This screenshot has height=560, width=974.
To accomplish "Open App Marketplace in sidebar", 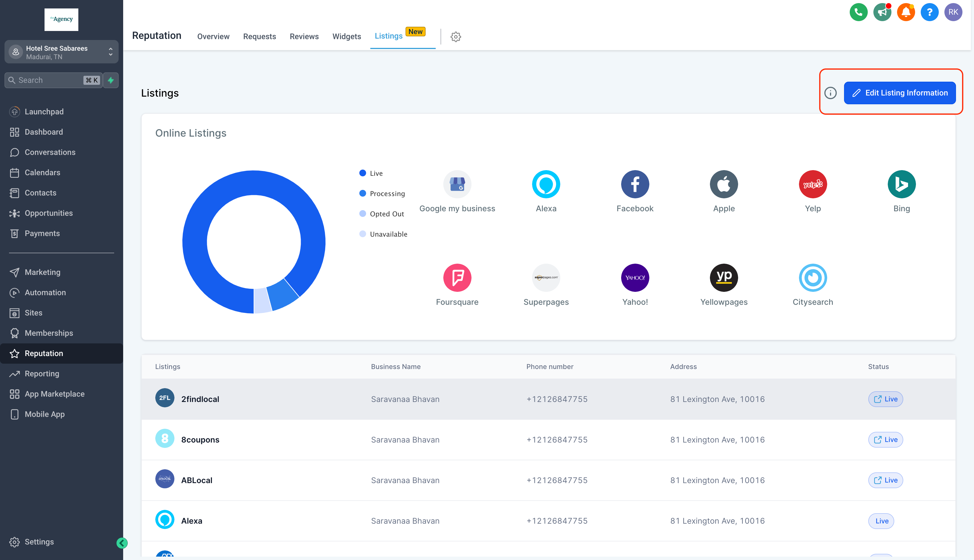I will click(61, 394).
